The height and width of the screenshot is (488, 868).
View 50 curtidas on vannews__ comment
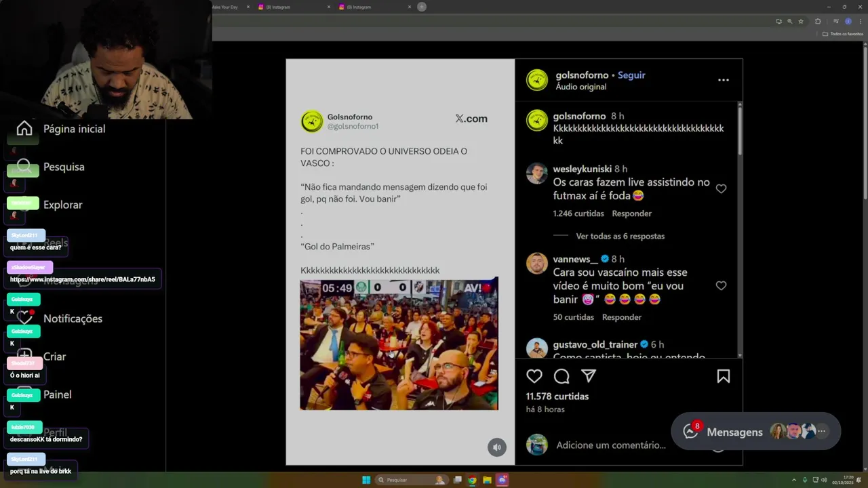pyautogui.click(x=574, y=317)
